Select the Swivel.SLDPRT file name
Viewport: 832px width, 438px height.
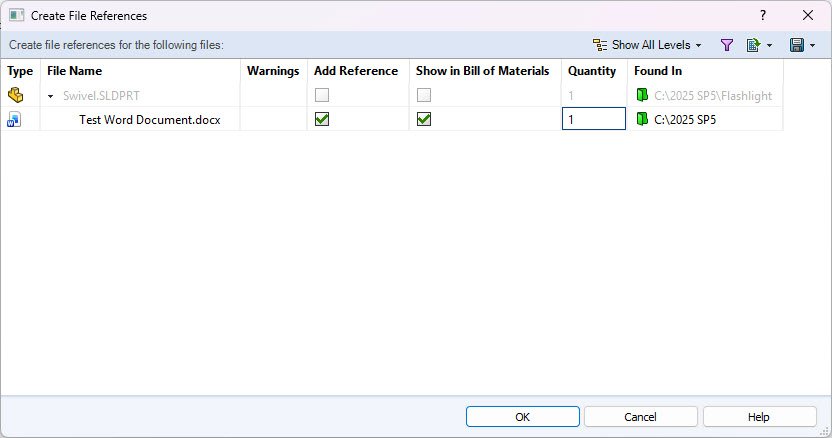click(101, 96)
